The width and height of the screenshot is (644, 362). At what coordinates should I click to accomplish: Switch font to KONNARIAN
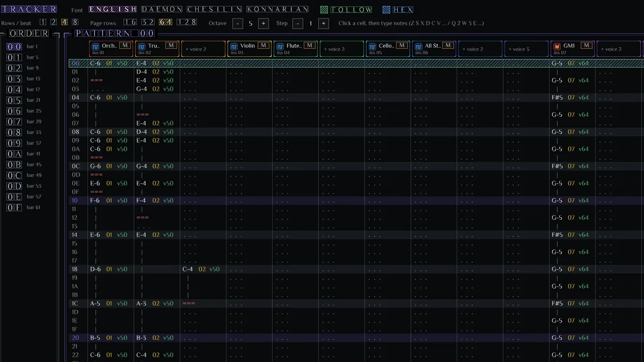pos(278,9)
